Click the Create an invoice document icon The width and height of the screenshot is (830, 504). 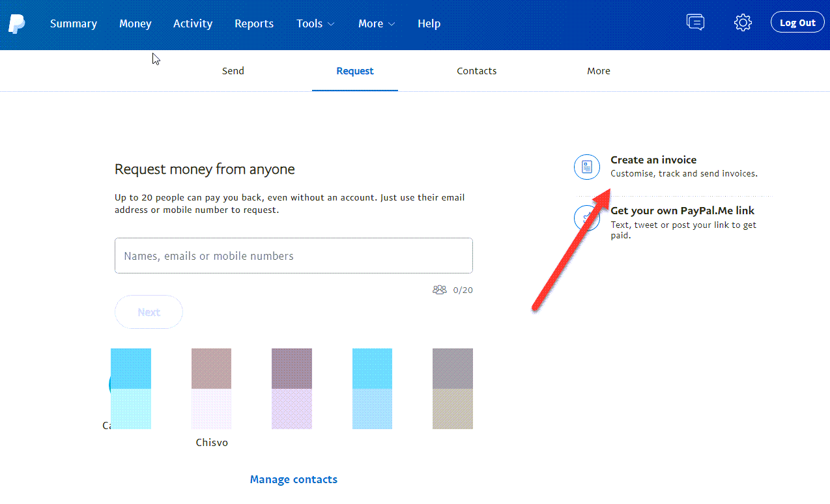click(x=586, y=167)
